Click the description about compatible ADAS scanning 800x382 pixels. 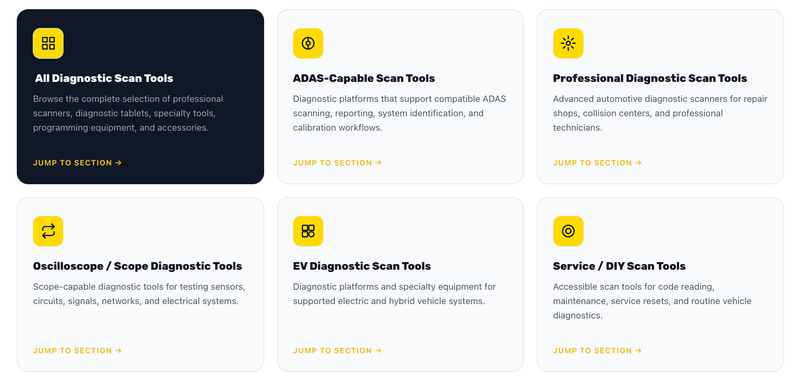(x=399, y=113)
